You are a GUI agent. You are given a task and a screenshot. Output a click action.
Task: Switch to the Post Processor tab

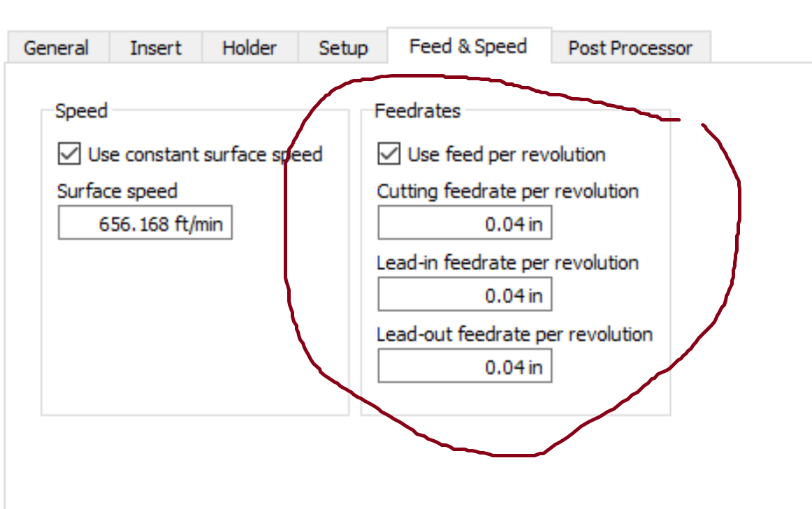click(630, 47)
